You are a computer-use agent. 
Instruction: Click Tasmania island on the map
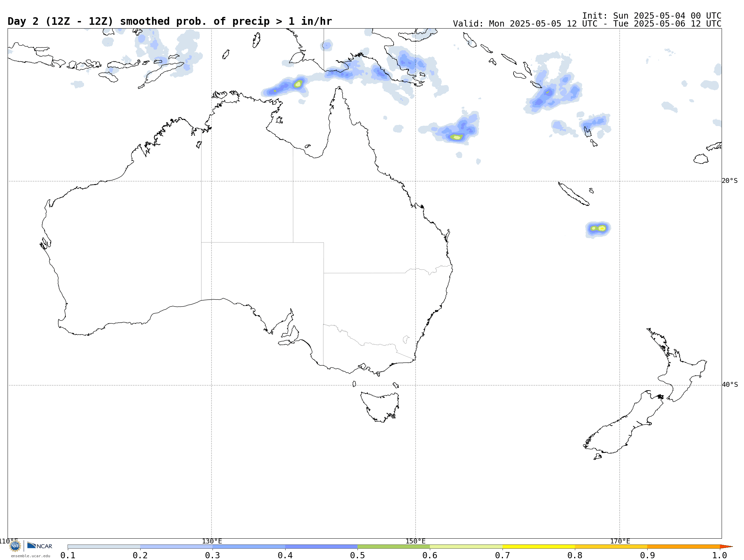[381, 407]
